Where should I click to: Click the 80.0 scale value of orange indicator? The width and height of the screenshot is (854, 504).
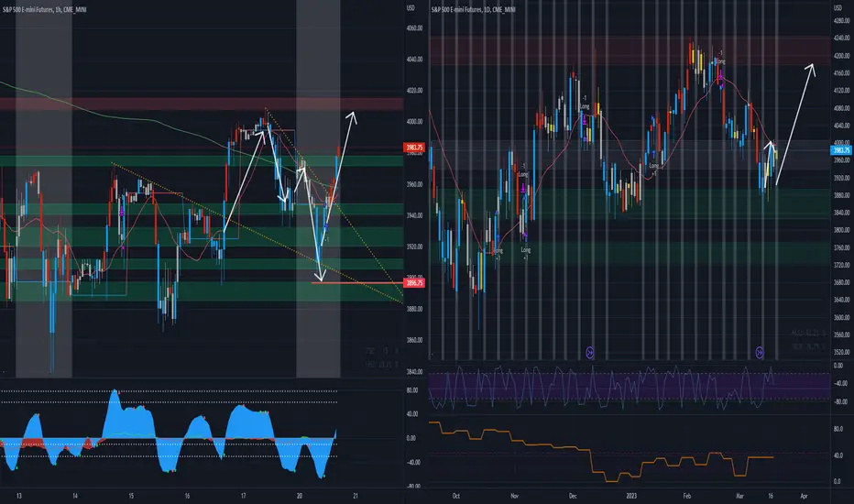838,429
